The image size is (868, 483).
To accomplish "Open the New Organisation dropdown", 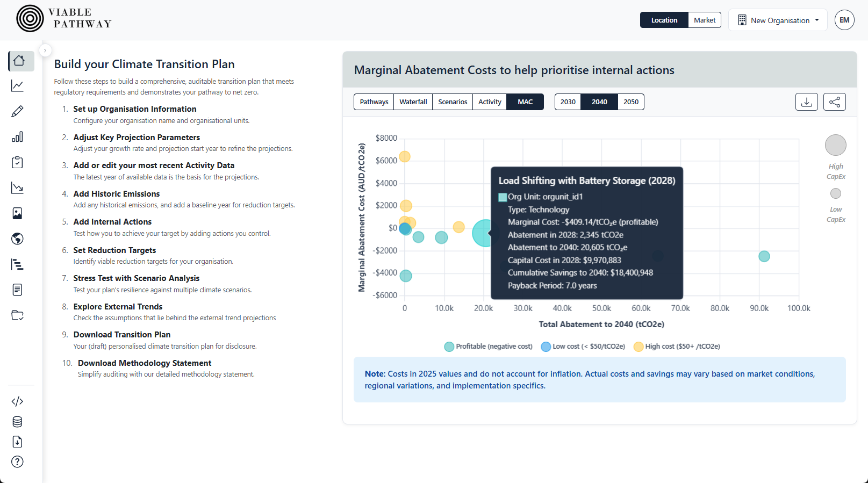I will coord(778,20).
